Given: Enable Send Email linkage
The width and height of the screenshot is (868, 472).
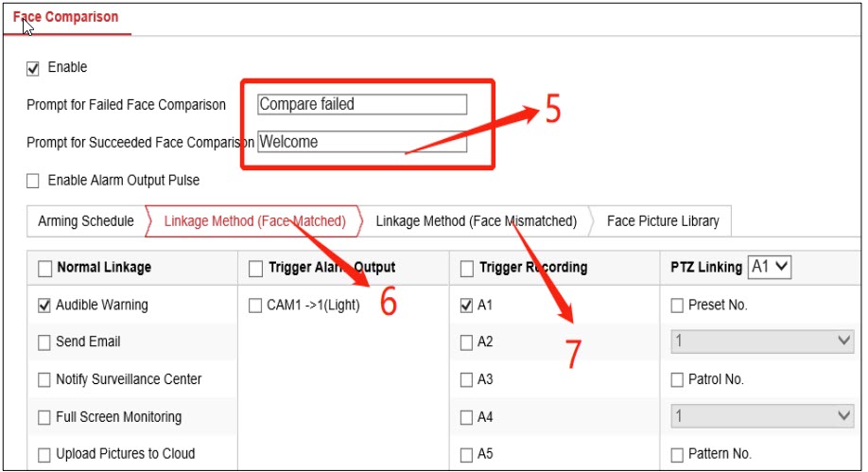Looking at the screenshot, I should tap(44, 342).
